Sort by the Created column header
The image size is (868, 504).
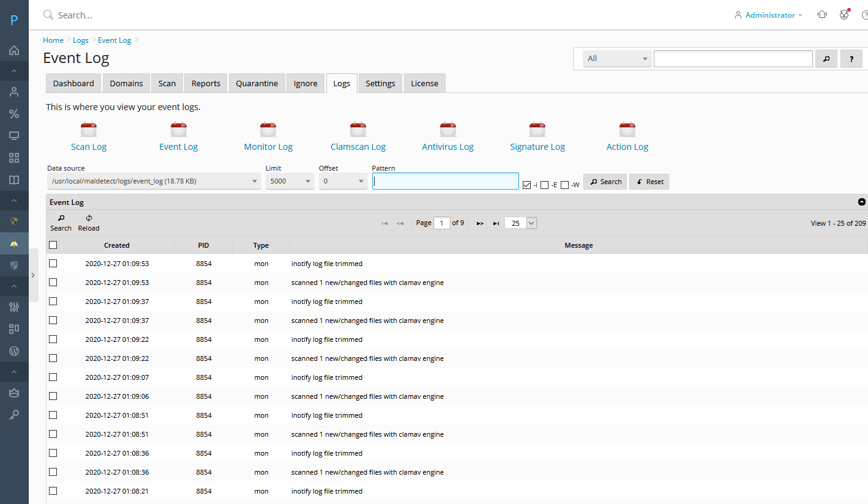click(117, 245)
